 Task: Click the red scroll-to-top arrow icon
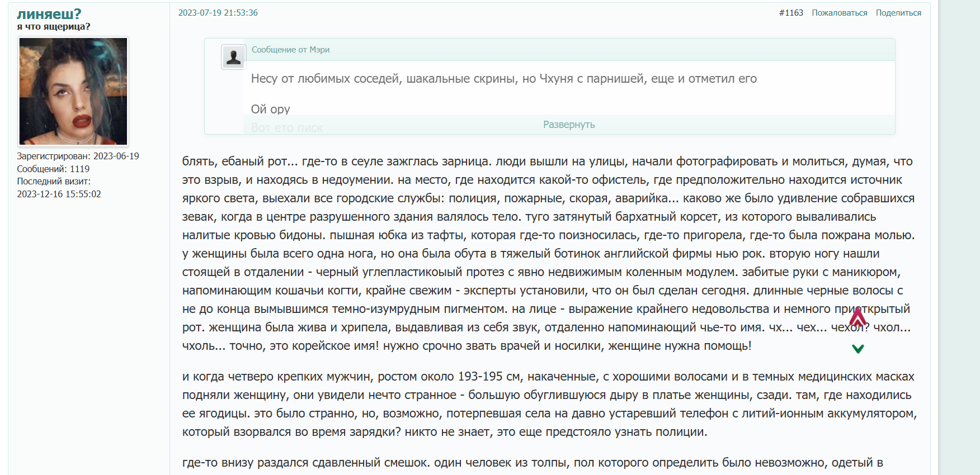(858, 317)
